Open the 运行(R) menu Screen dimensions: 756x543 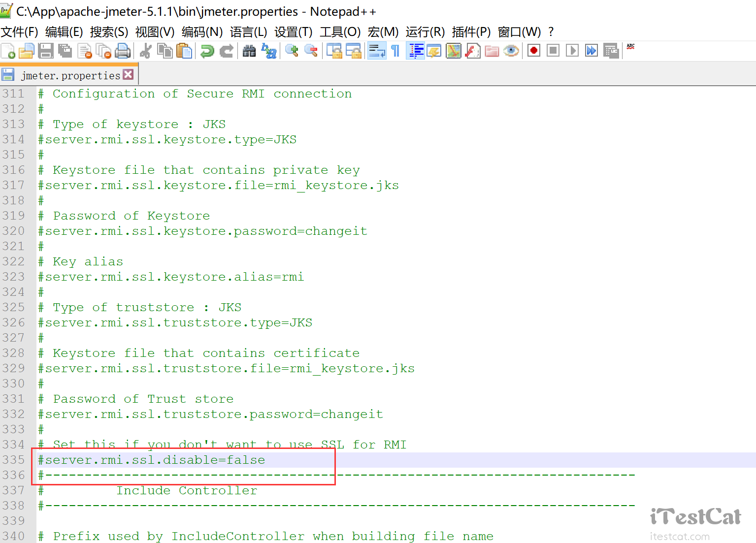click(425, 32)
